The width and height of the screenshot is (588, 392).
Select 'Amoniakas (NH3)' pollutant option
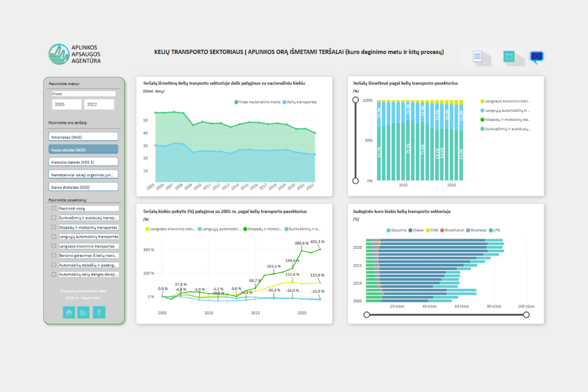(x=83, y=137)
